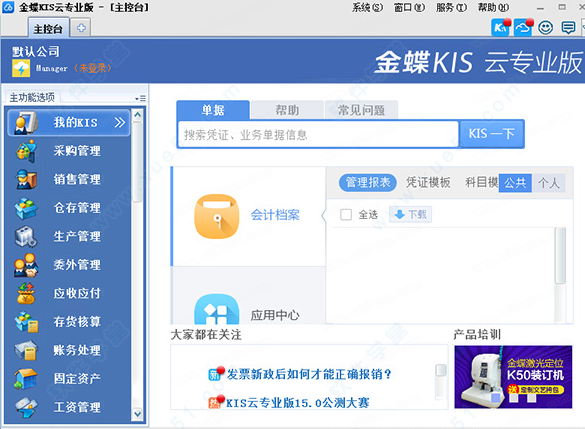Open the message chat icon in toolbar
The image size is (585, 429).
point(568,28)
